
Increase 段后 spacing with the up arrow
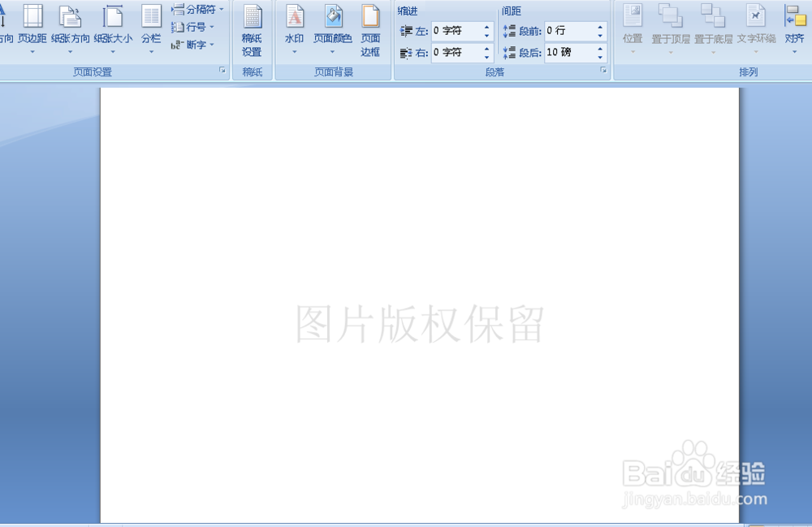(599, 48)
